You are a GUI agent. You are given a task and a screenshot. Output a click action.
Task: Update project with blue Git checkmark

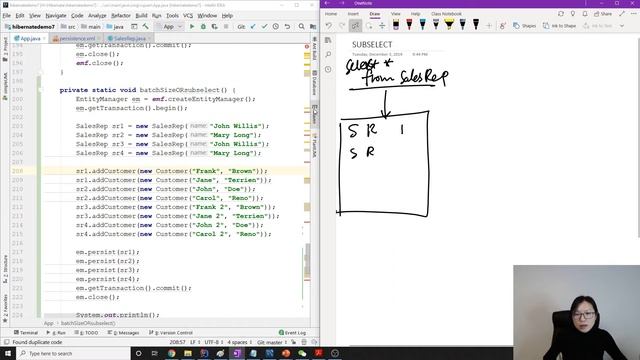pyautogui.click(x=253, y=27)
